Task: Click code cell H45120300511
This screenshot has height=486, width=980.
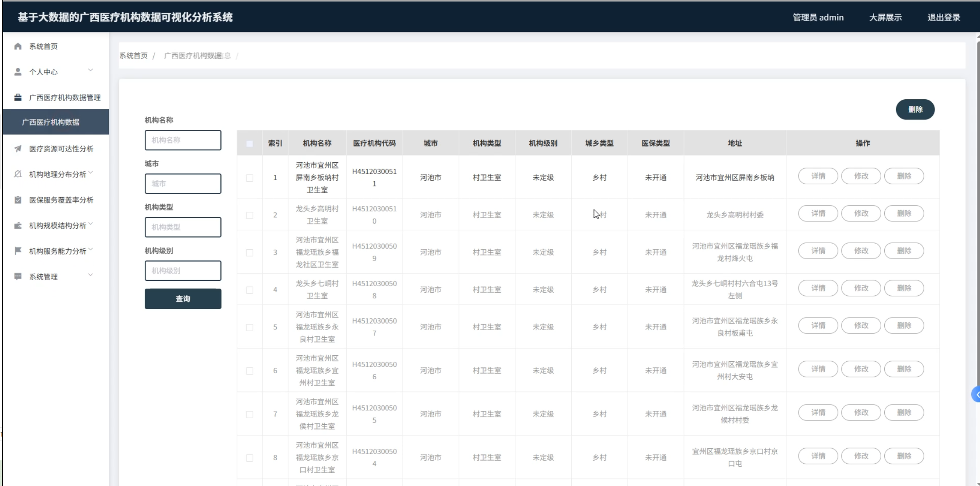Action: coord(374,178)
